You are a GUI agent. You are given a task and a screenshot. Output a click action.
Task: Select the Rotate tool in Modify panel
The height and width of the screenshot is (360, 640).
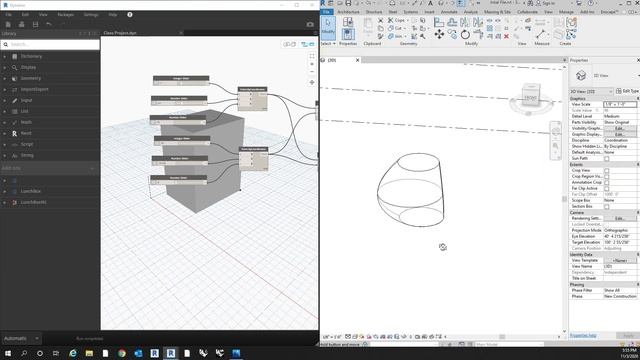pos(465,34)
